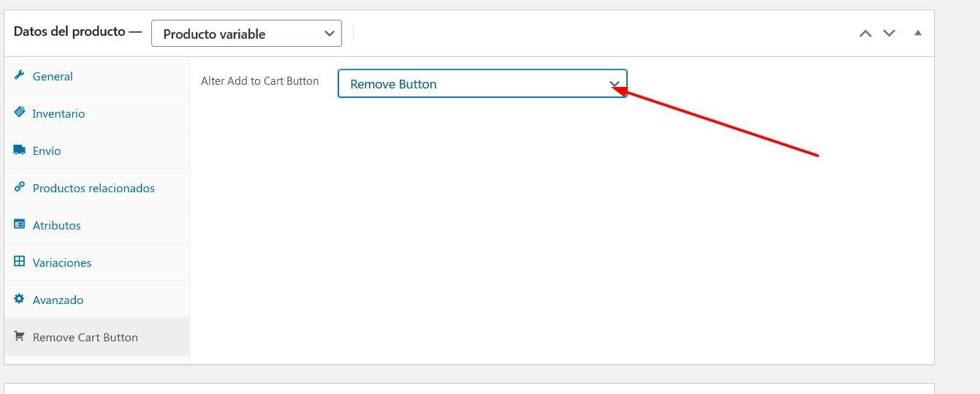Move the panel up with the up chevron
This screenshot has width=980, height=394.
(x=865, y=34)
